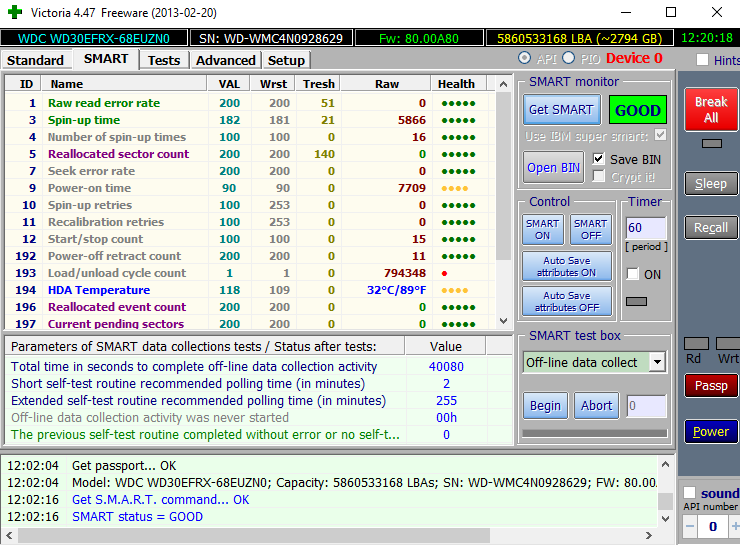Click log horizontal scroll right arrow

pos(649,536)
